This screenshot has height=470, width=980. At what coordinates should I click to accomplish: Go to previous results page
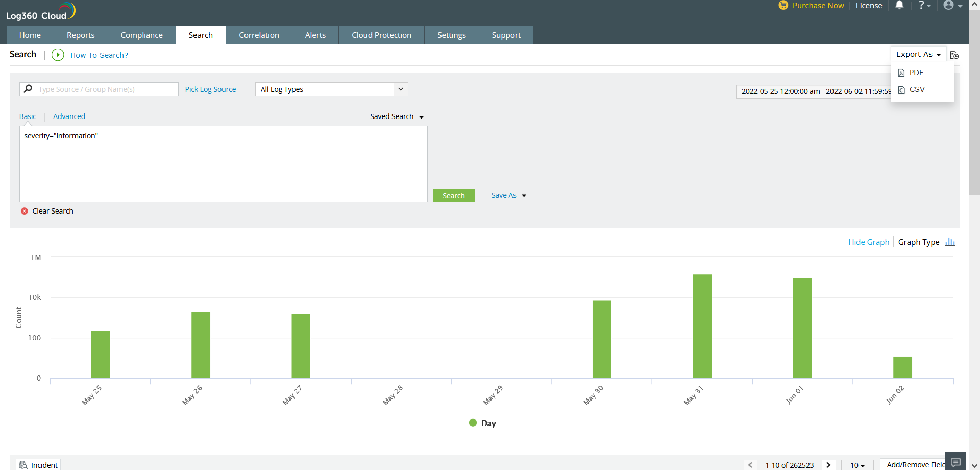click(x=750, y=465)
